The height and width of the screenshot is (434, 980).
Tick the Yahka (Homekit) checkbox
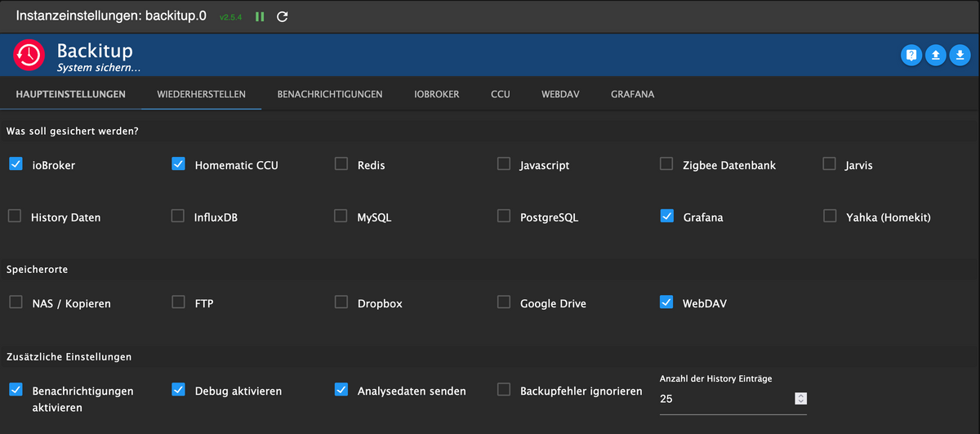click(x=830, y=217)
